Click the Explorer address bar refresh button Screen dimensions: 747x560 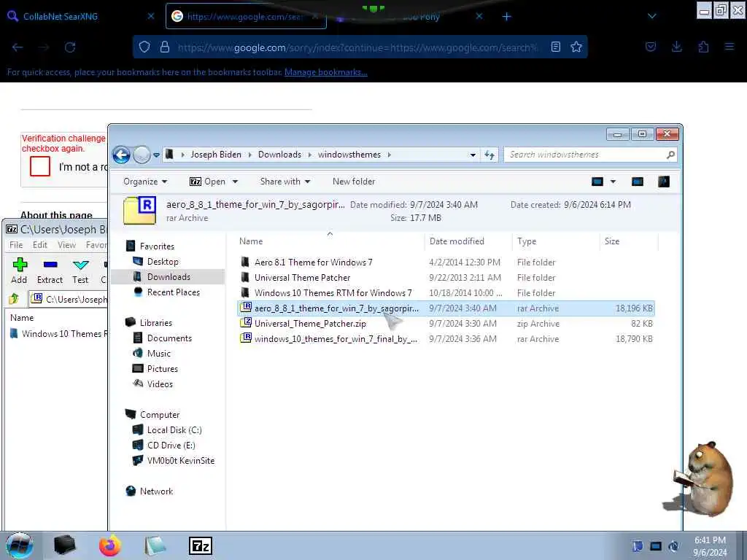(489, 155)
